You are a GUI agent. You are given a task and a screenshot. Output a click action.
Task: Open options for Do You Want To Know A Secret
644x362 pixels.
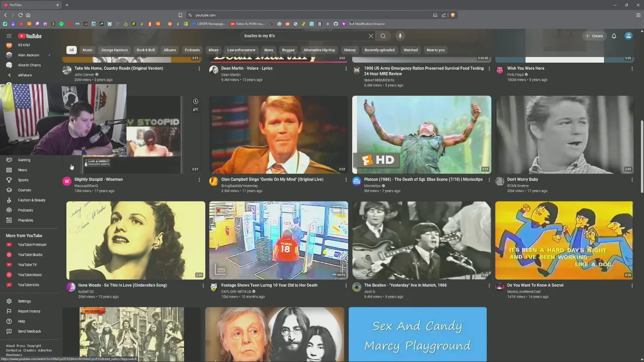(x=632, y=286)
